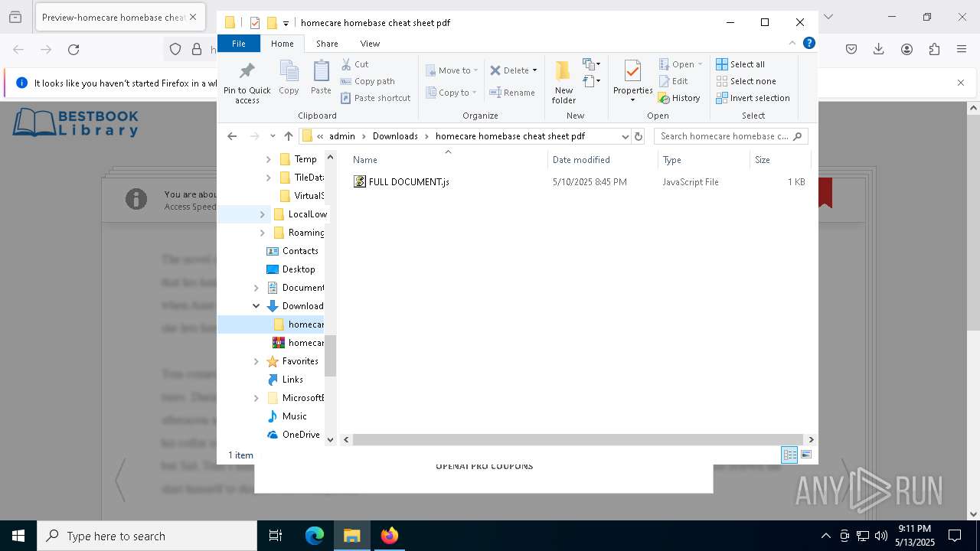Click Paste shortcut in ribbon

[x=375, y=98]
